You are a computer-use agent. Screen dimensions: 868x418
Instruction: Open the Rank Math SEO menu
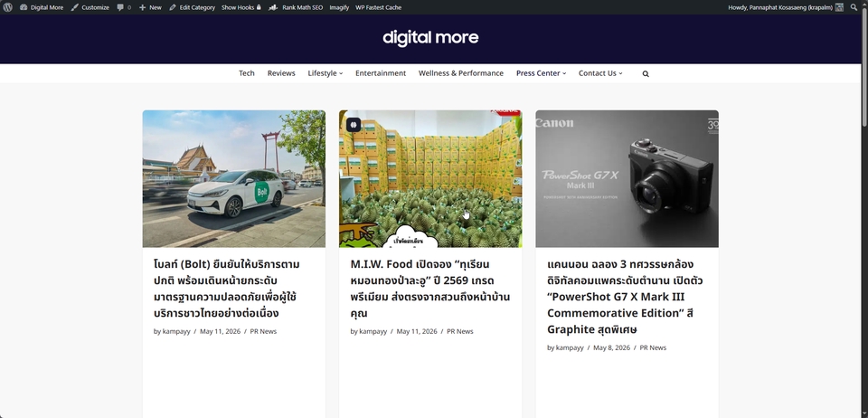[296, 7]
